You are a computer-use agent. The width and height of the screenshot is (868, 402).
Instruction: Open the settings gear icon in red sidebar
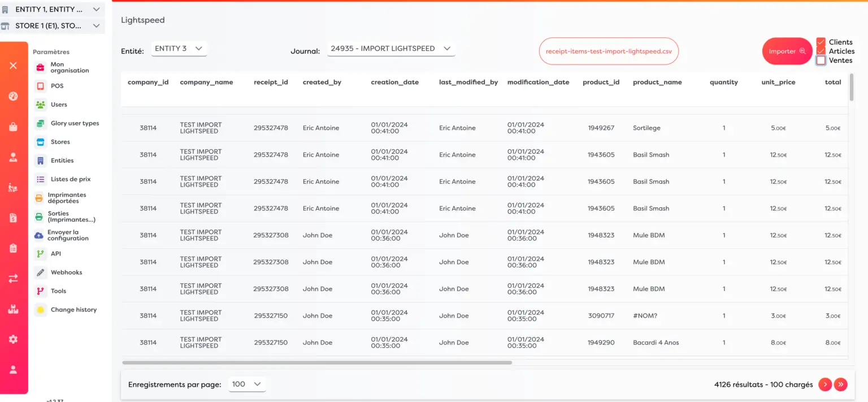(x=13, y=339)
